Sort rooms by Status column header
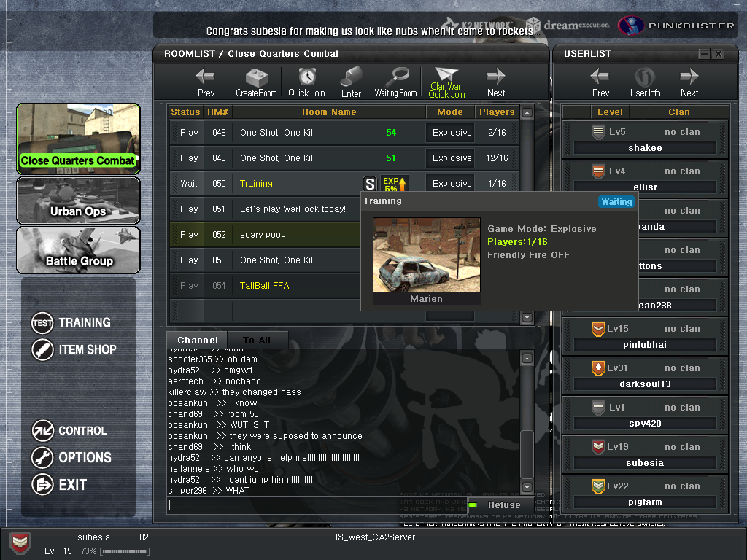 185,112
